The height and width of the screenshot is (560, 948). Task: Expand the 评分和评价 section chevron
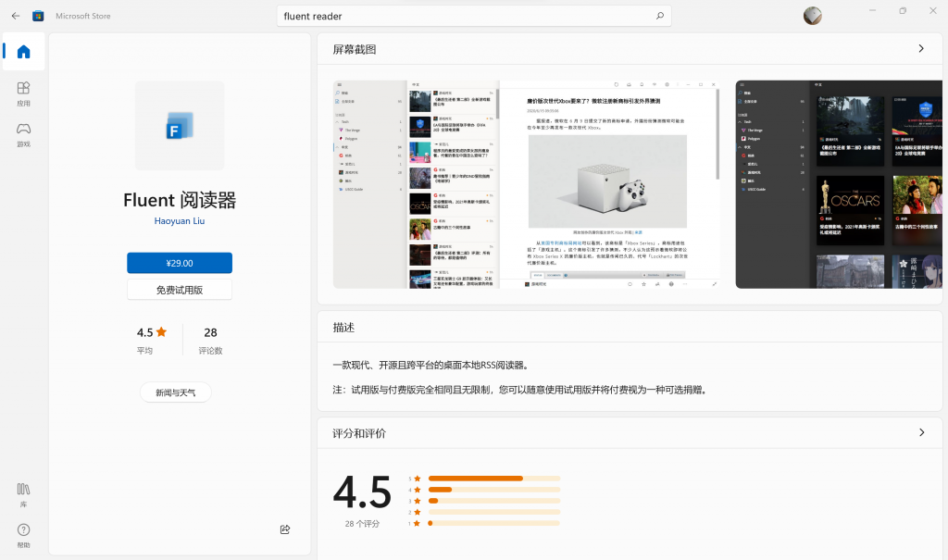(921, 432)
